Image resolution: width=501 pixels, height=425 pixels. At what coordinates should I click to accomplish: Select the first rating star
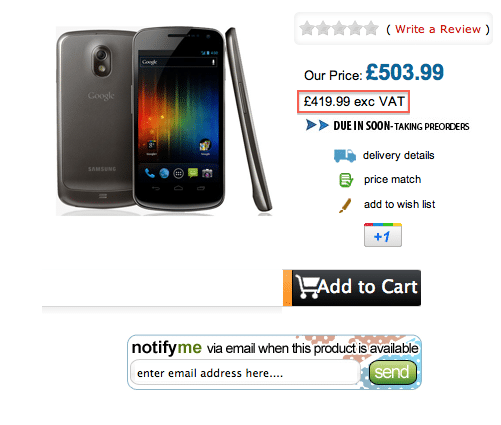307,29
